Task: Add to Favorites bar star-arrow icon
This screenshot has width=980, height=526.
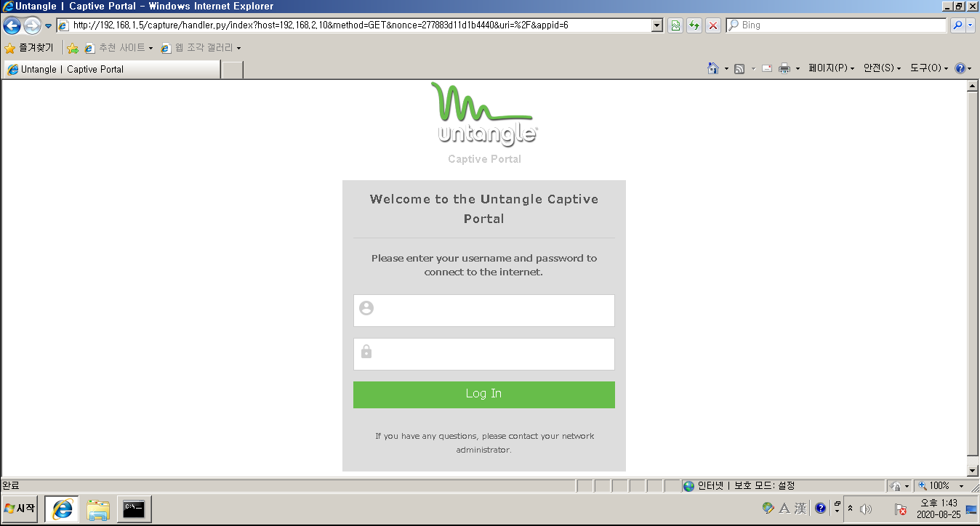Action: 73,48
